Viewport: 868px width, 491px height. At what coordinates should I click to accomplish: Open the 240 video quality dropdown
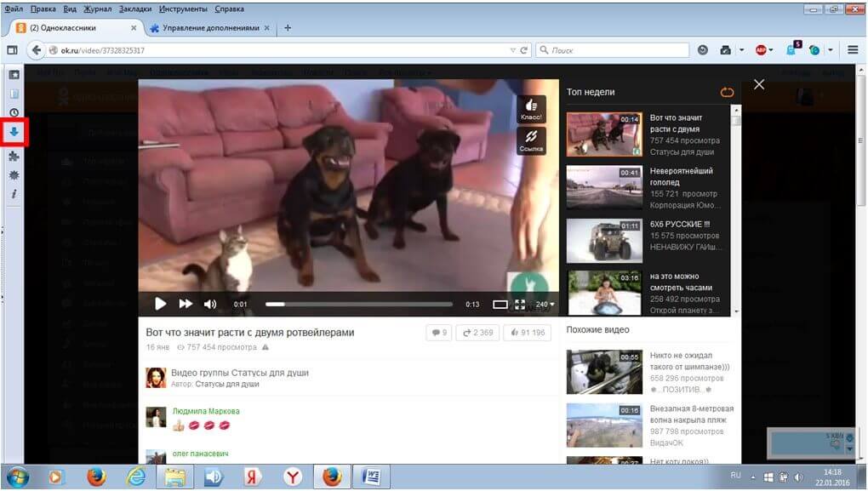(x=545, y=304)
